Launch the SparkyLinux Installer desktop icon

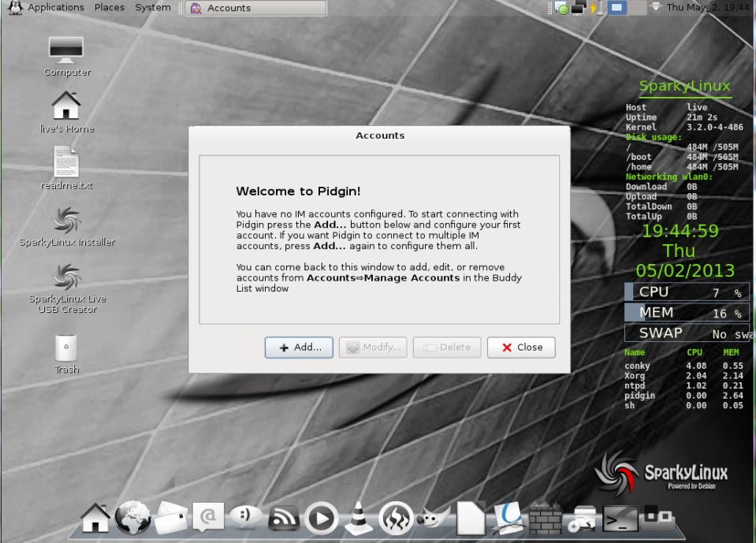[67, 226]
